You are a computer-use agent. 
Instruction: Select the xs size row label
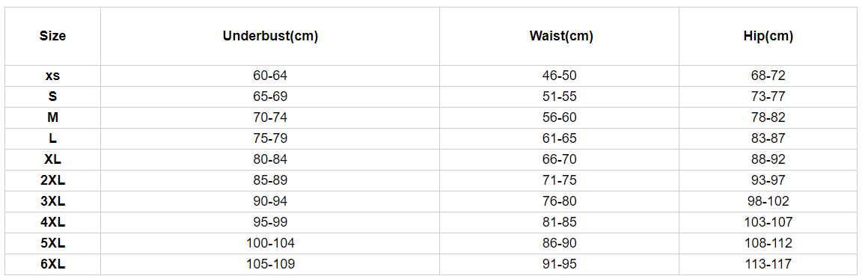click(52, 76)
